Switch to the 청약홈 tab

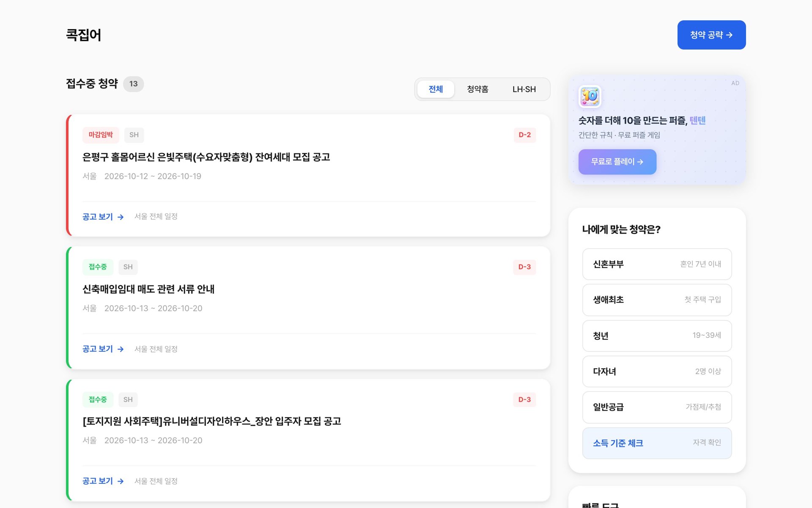pos(477,89)
